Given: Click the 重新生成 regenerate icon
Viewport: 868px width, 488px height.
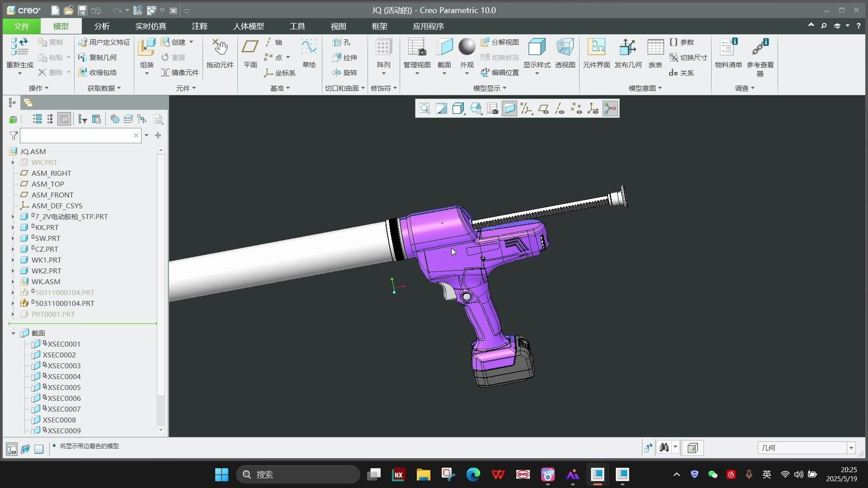Looking at the screenshot, I should click(x=19, y=47).
